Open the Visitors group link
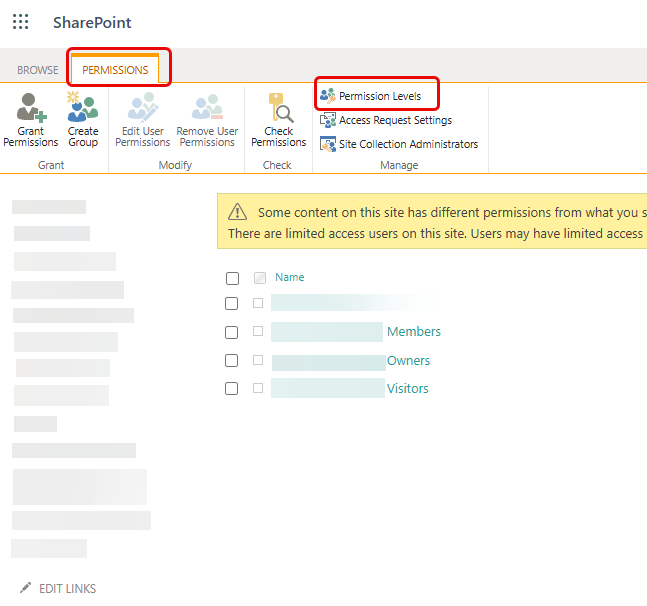Viewport: 647px width, 606px height. point(408,389)
